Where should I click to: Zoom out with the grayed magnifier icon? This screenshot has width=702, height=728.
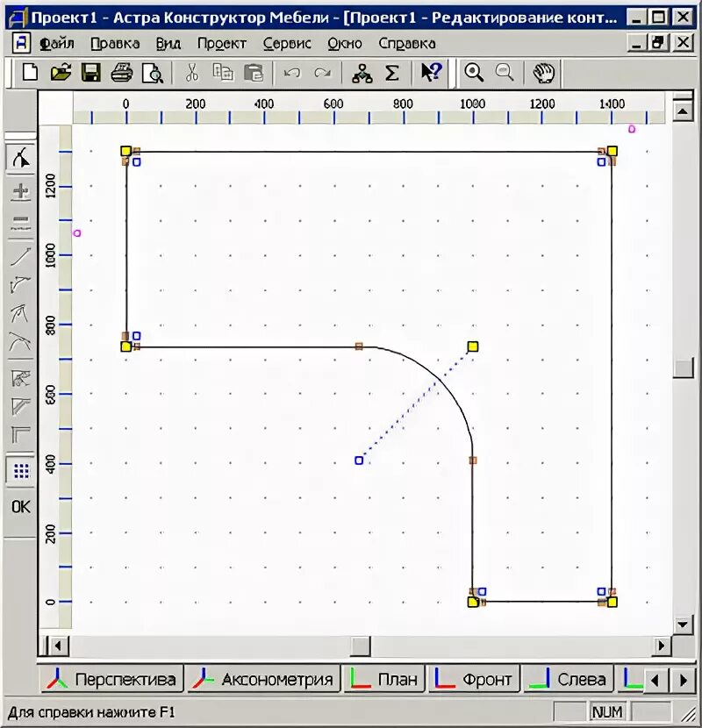click(505, 73)
